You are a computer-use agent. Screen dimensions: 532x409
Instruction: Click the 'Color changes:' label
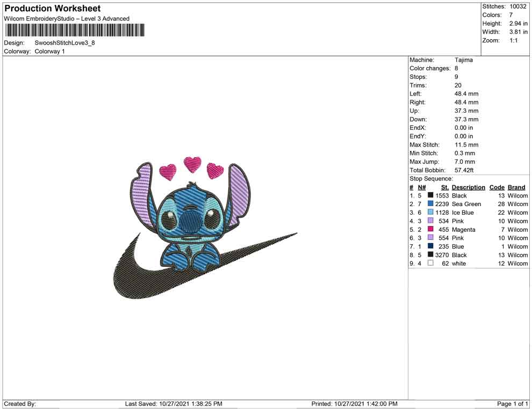pyautogui.click(x=430, y=69)
